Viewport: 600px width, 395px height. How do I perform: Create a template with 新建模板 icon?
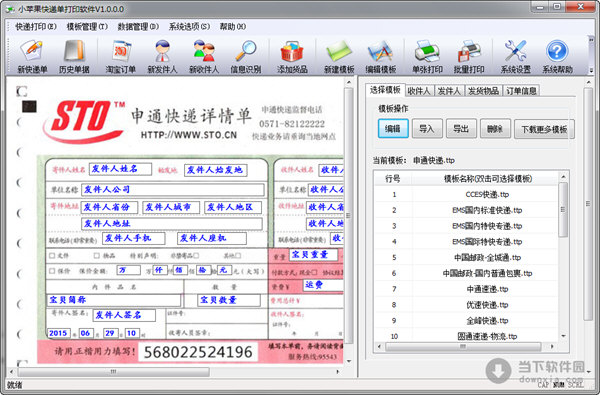[x=339, y=57]
